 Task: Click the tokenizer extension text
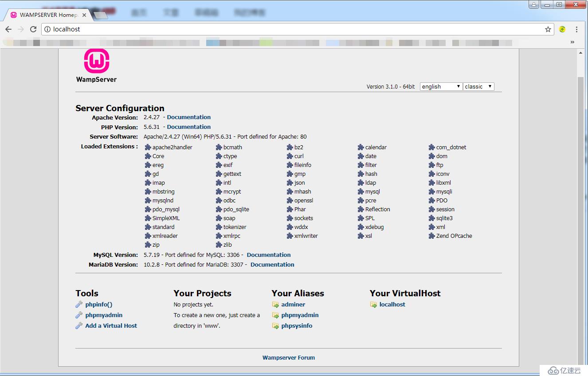point(235,227)
